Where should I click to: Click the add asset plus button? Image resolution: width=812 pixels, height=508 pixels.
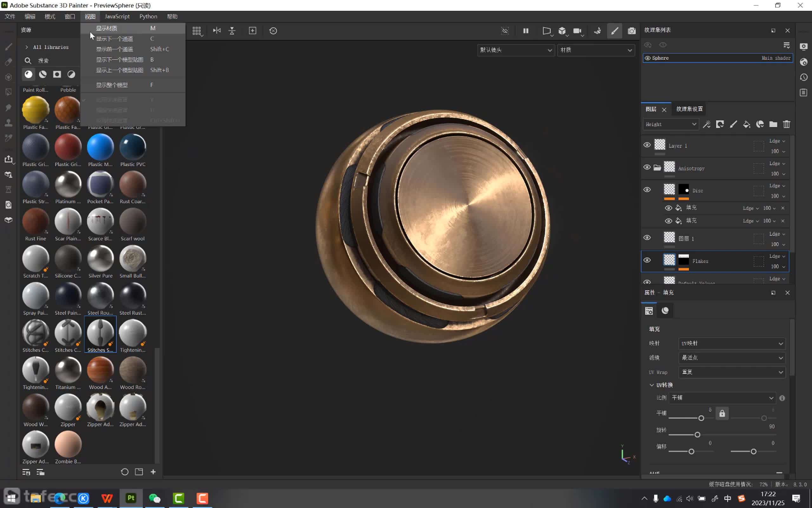153,472
